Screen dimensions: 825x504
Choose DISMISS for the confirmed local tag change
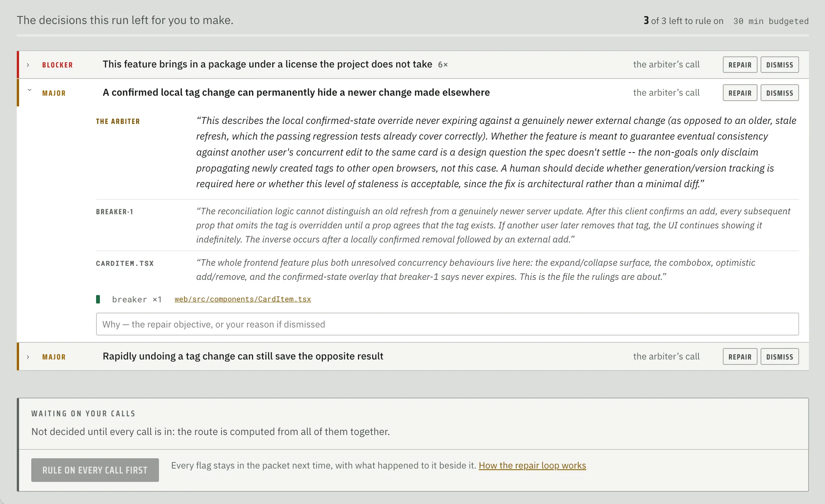click(780, 93)
